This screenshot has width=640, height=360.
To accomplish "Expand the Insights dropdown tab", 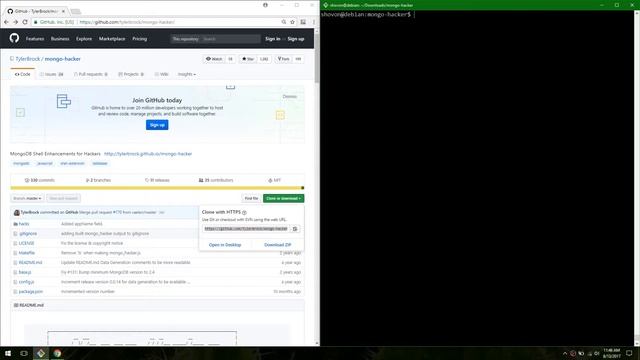I will pyautogui.click(x=187, y=74).
